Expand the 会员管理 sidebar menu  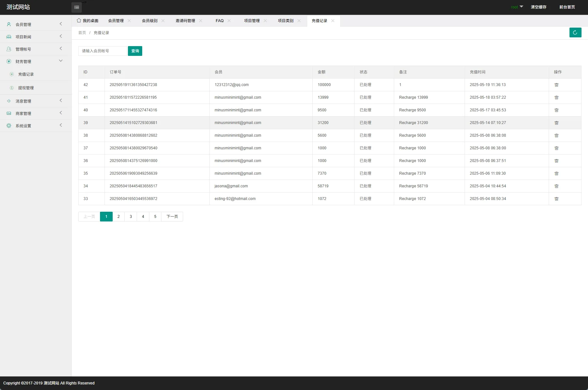coord(36,24)
